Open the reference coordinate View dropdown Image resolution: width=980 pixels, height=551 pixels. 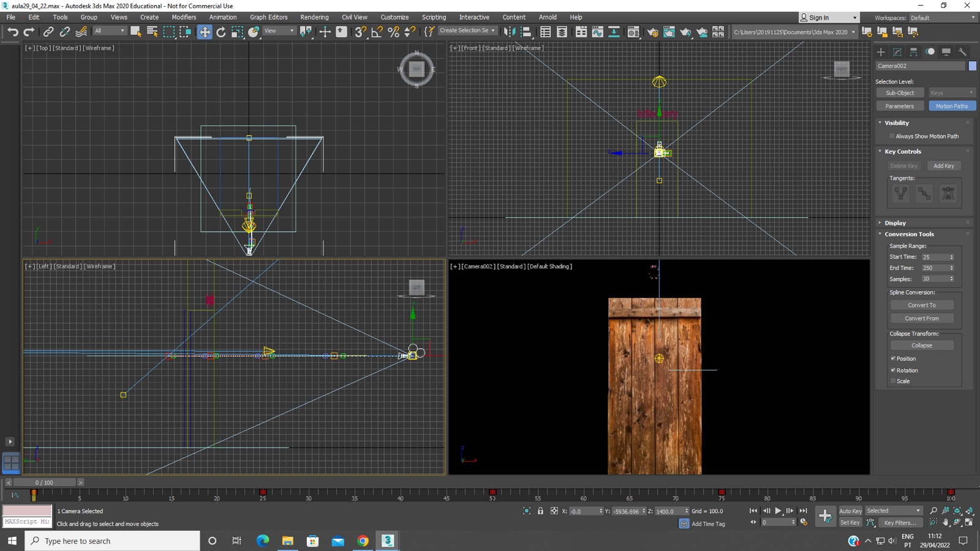[x=279, y=31]
